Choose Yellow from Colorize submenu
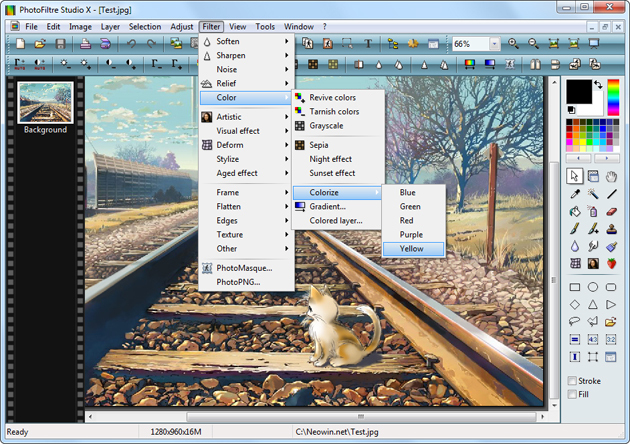Image resolution: width=630 pixels, height=444 pixels. [x=413, y=249]
